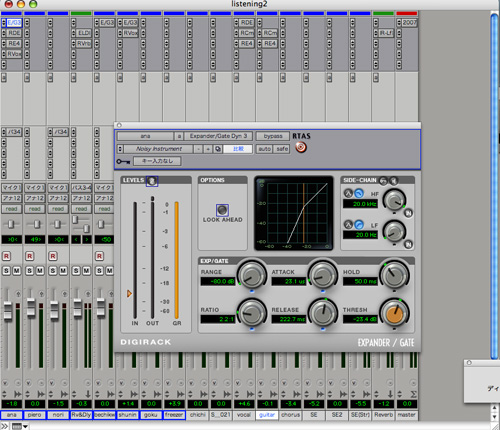
Task: Select the HF band-pass filter shape icon
Action: (x=348, y=193)
